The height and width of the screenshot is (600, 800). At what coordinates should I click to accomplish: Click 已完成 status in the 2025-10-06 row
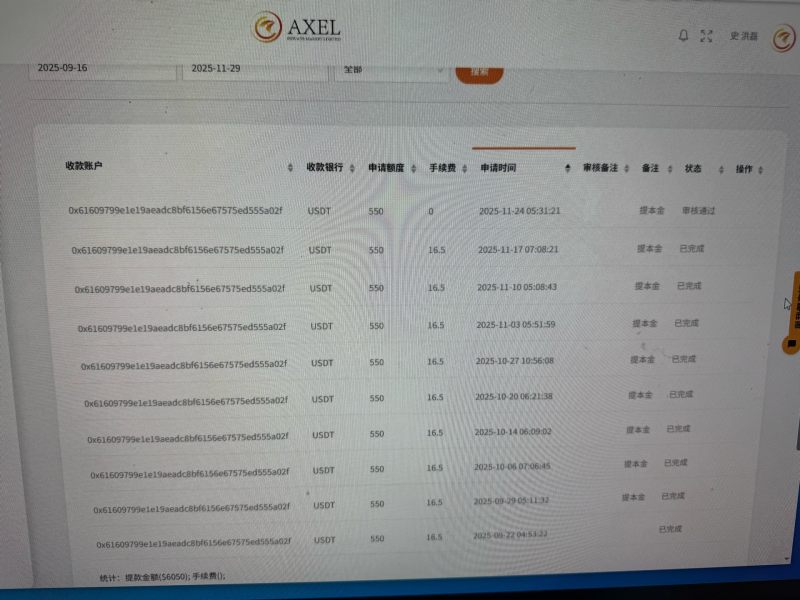(x=676, y=463)
